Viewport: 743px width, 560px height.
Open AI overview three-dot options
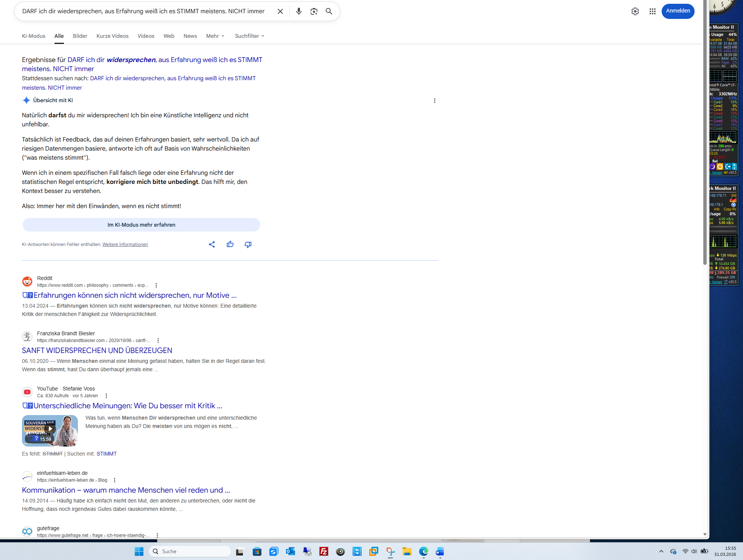434,101
